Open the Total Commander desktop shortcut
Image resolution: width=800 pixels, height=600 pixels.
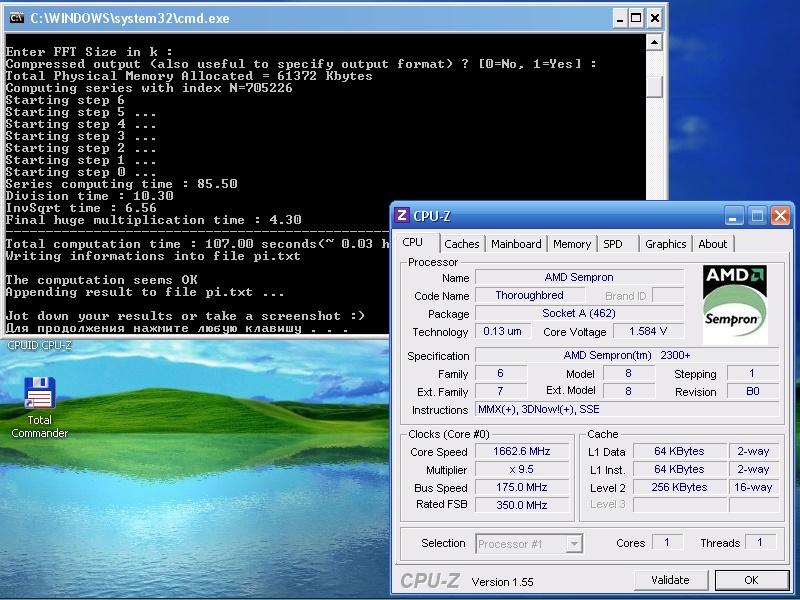tap(39, 407)
